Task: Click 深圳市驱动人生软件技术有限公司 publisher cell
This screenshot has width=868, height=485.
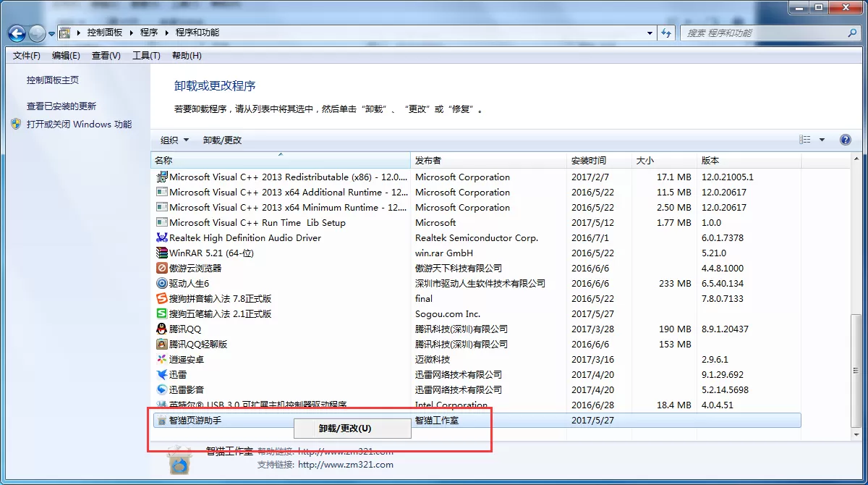Action: [480, 283]
